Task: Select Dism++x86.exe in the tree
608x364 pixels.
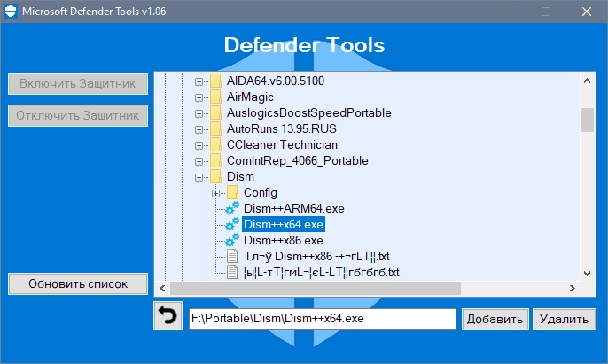Action: pos(284,240)
